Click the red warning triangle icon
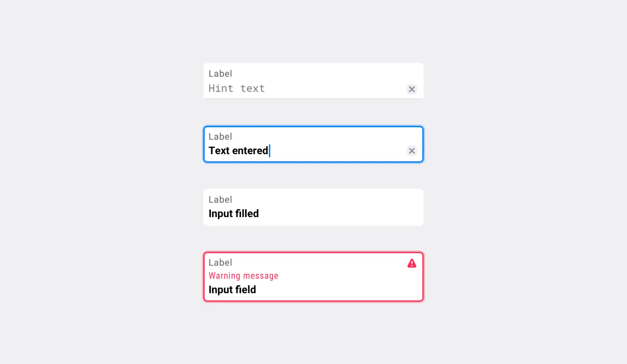 tap(411, 263)
